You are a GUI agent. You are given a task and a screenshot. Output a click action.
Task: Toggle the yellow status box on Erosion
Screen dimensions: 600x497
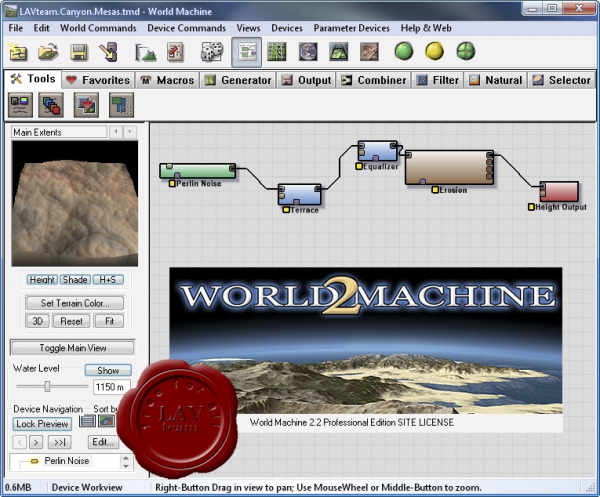point(435,190)
